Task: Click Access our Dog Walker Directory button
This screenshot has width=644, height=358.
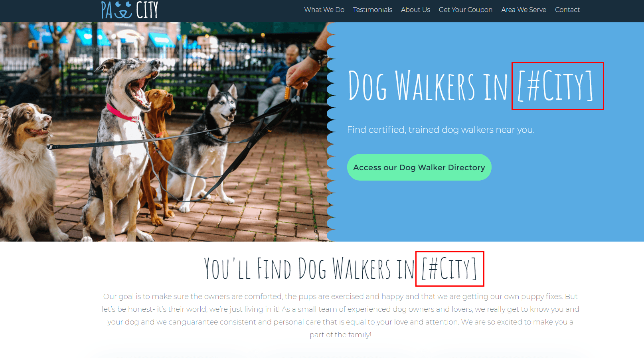Action: point(419,167)
